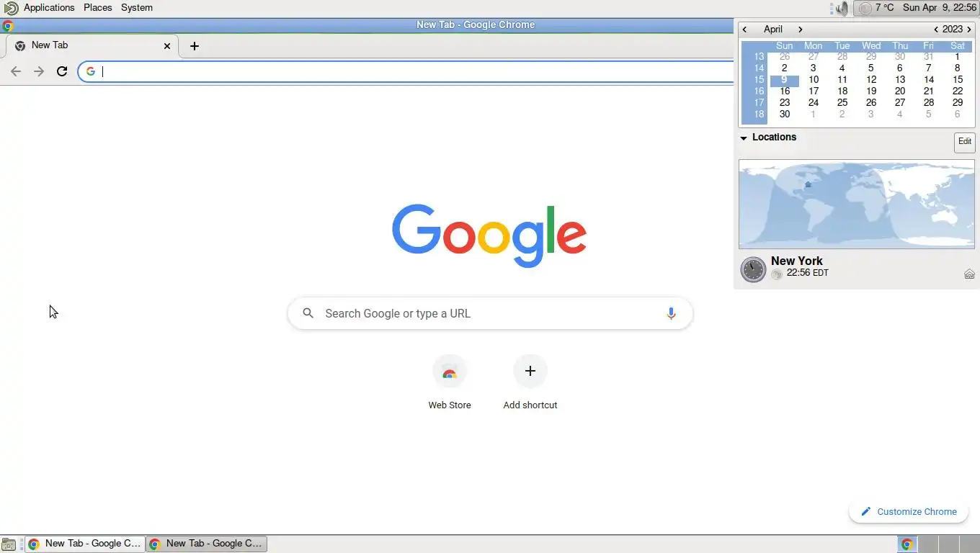Viewport: 980px width, 553px height.
Task: Click the Google logo
Action: click(x=489, y=235)
